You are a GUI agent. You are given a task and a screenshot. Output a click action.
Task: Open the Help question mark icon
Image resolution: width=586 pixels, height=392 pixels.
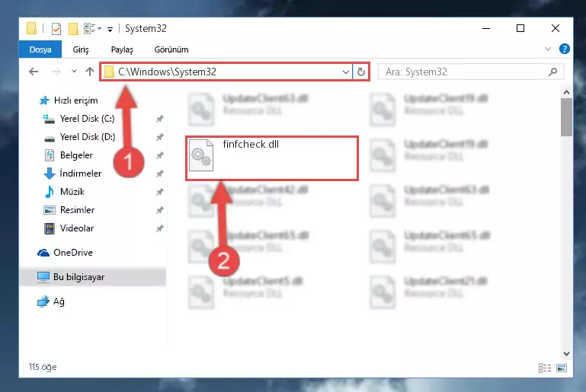tap(565, 49)
